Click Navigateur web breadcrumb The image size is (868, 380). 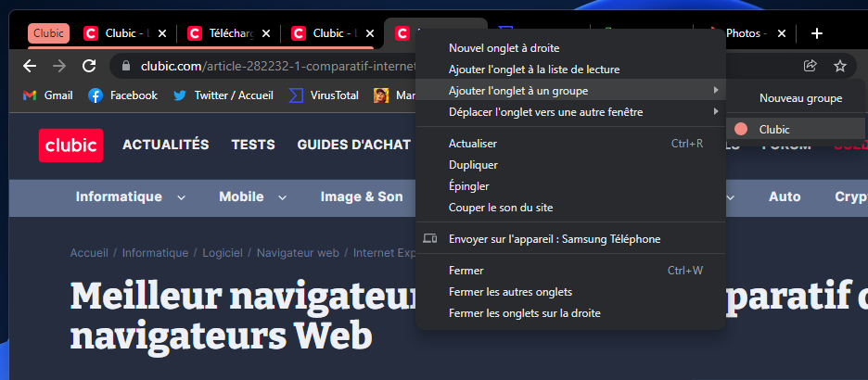point(298,253)
